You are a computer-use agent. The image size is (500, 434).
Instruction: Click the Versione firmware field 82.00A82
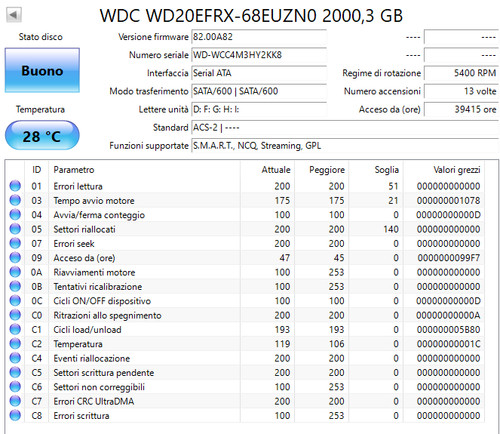click(259, 37)
